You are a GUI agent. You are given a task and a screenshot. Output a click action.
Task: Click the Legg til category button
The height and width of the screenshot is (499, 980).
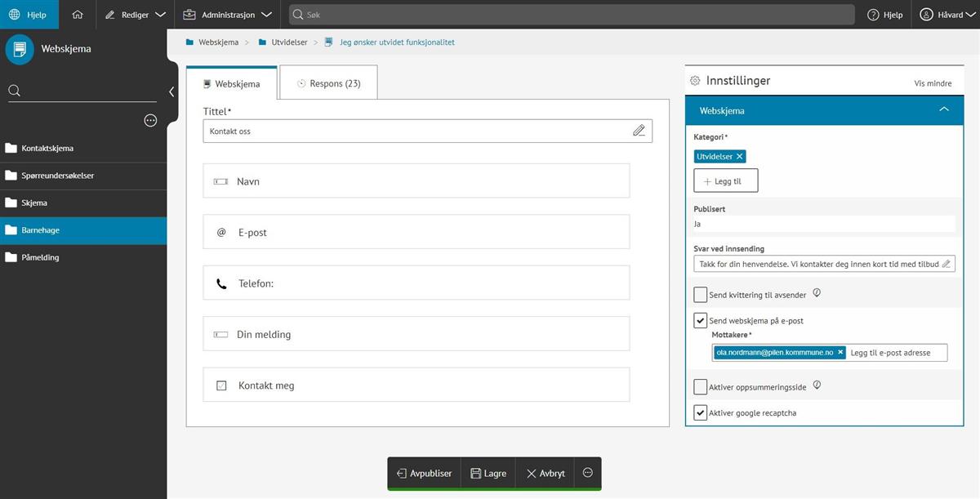pyautogui.click(x=725, y=181)
